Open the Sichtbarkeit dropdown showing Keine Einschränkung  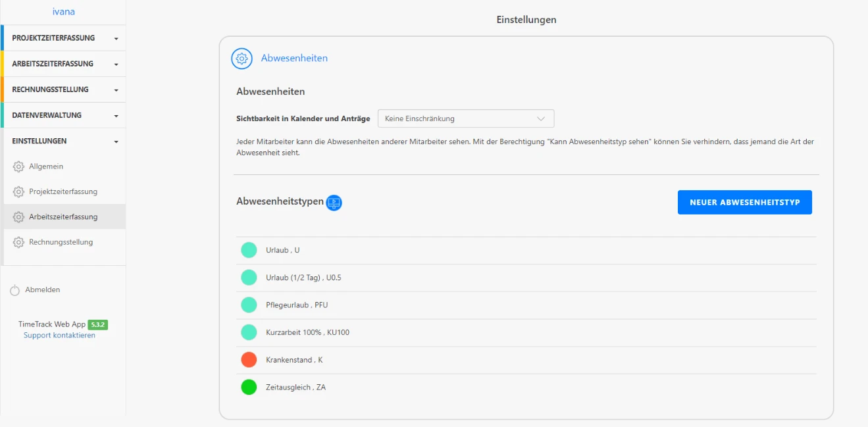[465, 118]
